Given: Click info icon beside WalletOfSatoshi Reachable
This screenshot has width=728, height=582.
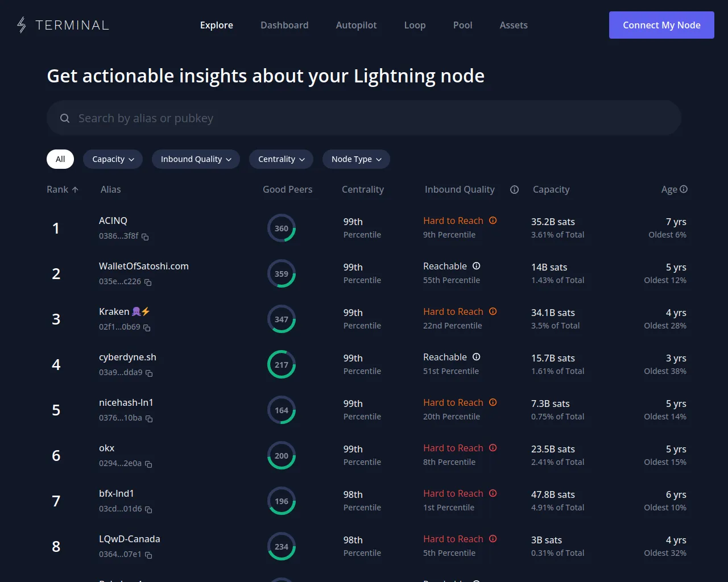Looking at the screenshot, I should tap(477, 266).
